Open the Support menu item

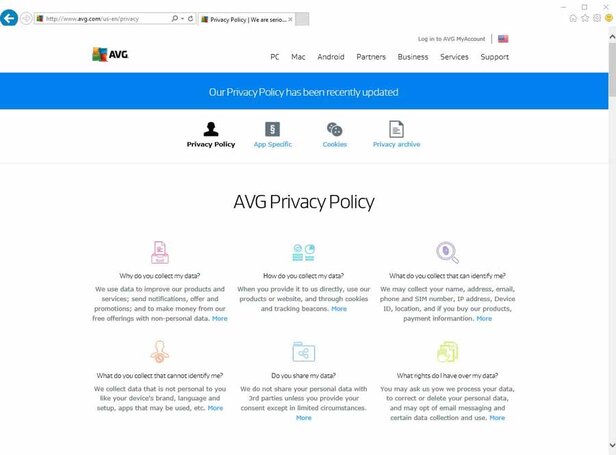coord(494,57)
